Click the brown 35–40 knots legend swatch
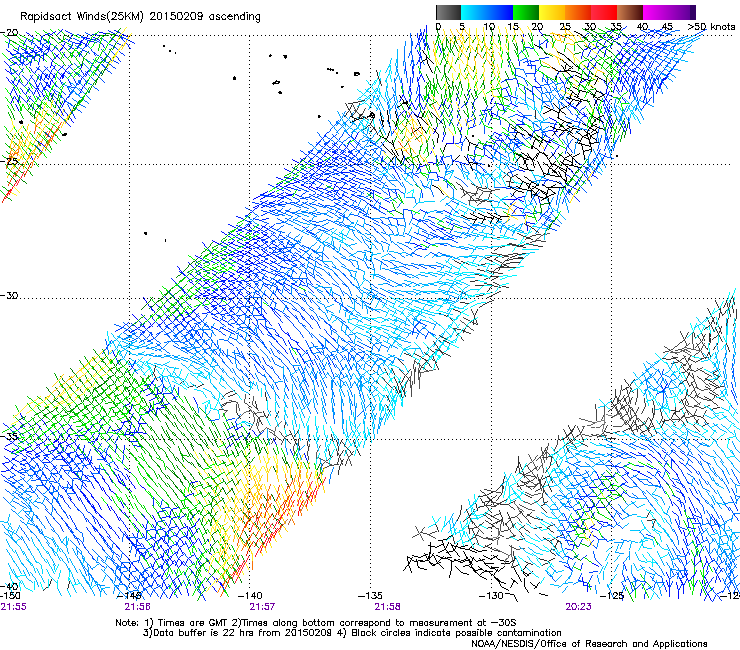The width and height of the screenshot is (740, 650). coord(630,12)
